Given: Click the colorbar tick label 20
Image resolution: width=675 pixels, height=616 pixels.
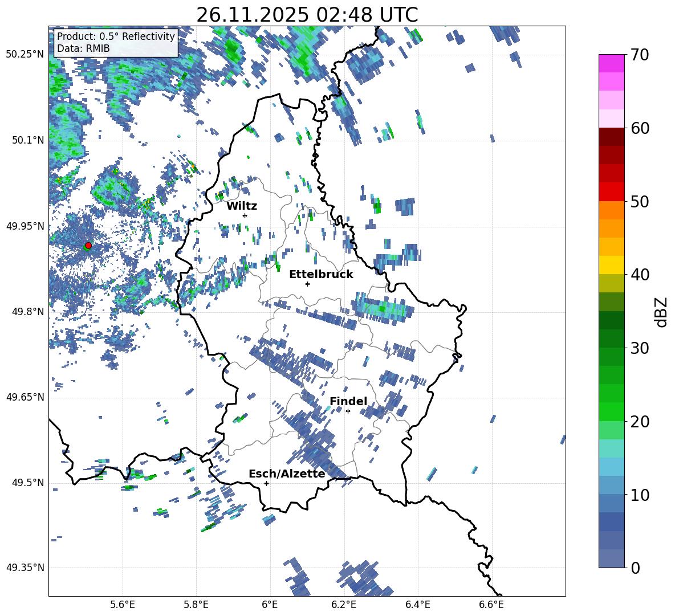Looking at the screenshot, I should coord(640,422).
